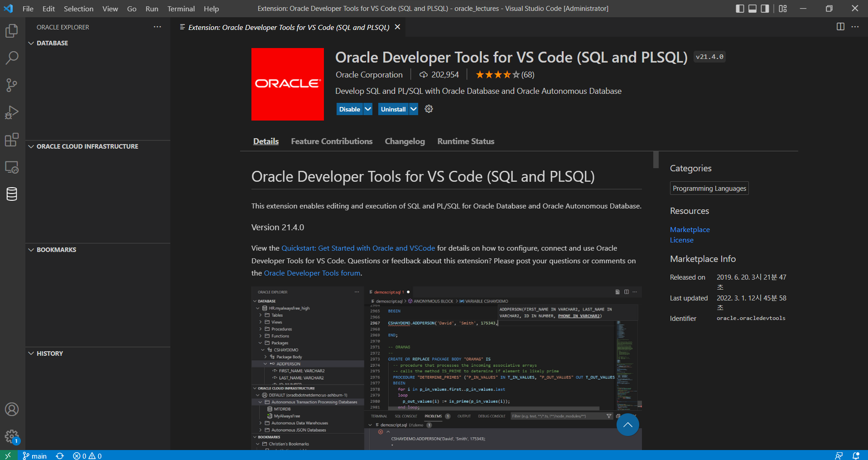Switch to the Runtime Status tab
Image resolution: width=868 pixels, height=460 pixels.
point(466,141)
